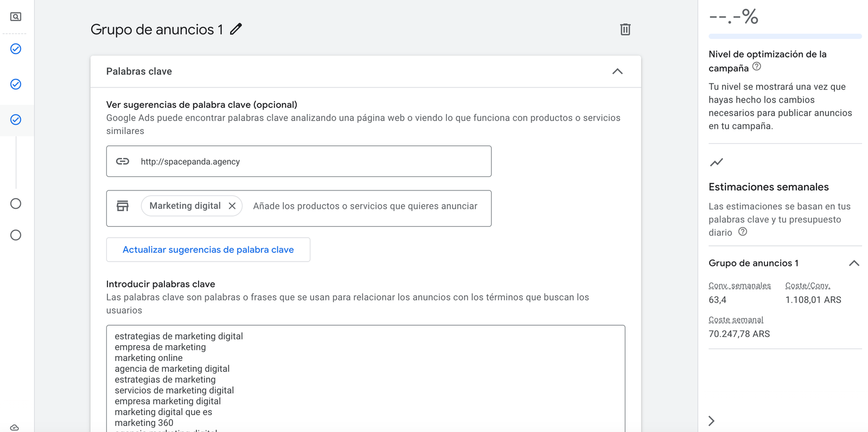
Task: Delete the ad group with the trash icon
Action: 625,29
